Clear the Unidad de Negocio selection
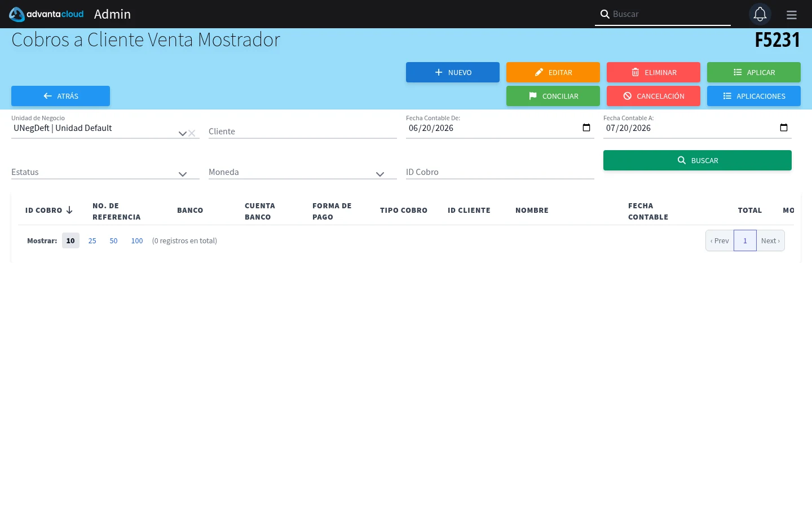This screenshot has width=812, height=508. pyautogui.click(x=192, y=133)
